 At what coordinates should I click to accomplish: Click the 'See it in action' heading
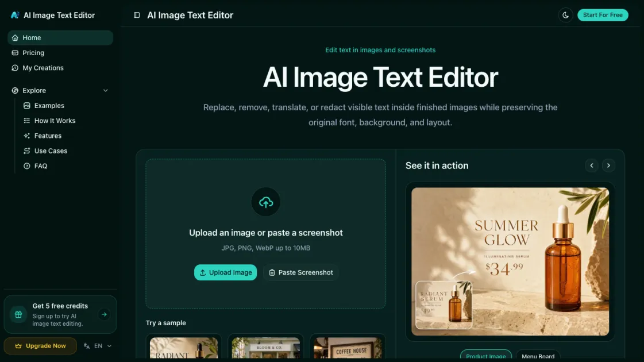437,165
